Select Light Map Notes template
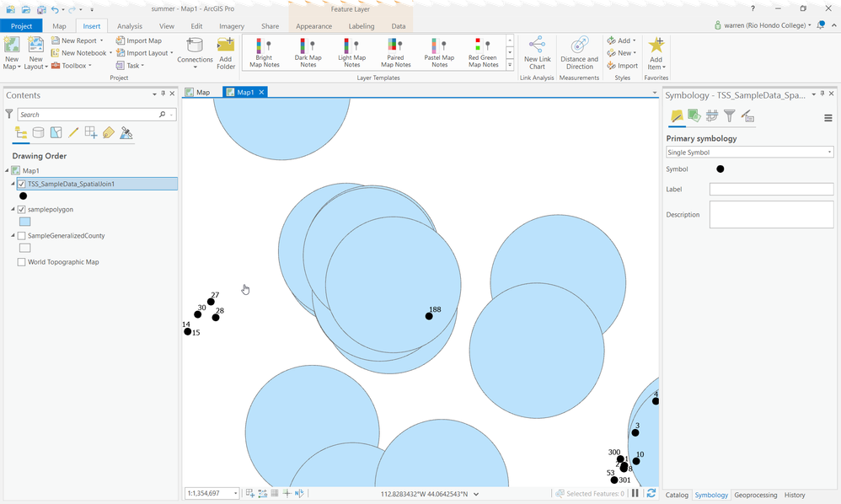The image size is (841, 504). [x=352, y=53]
